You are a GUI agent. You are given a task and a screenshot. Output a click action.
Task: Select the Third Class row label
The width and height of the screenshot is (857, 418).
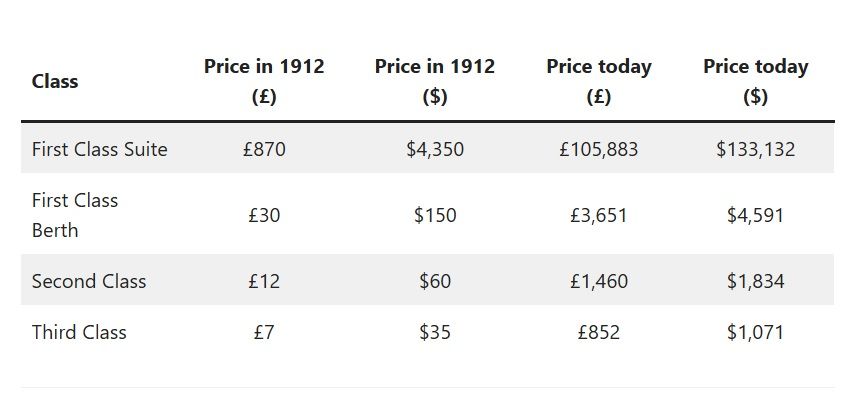[x=79, y=332]
